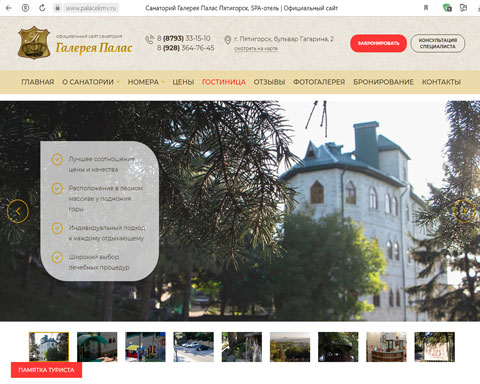Click phone number 8 (8793) 33-15-10

pos(184,38)
